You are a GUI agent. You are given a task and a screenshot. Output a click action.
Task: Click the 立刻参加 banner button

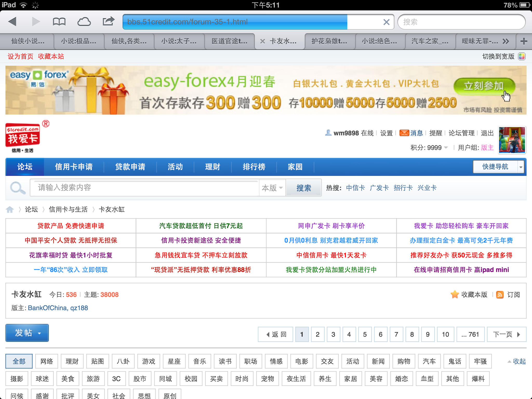(484, 86)
